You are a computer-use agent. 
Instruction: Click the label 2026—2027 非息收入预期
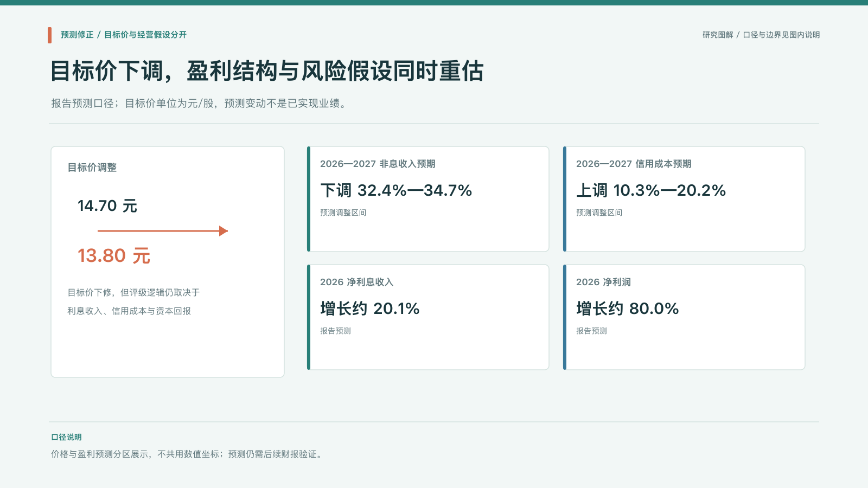[x=378, y=164]
